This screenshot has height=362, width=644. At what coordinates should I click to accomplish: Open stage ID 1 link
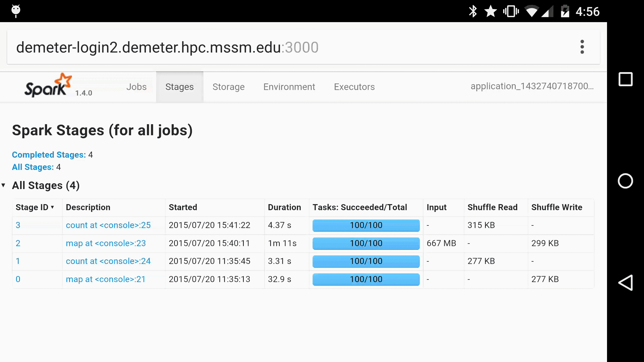pyautogui.click(x=18, y=261)
